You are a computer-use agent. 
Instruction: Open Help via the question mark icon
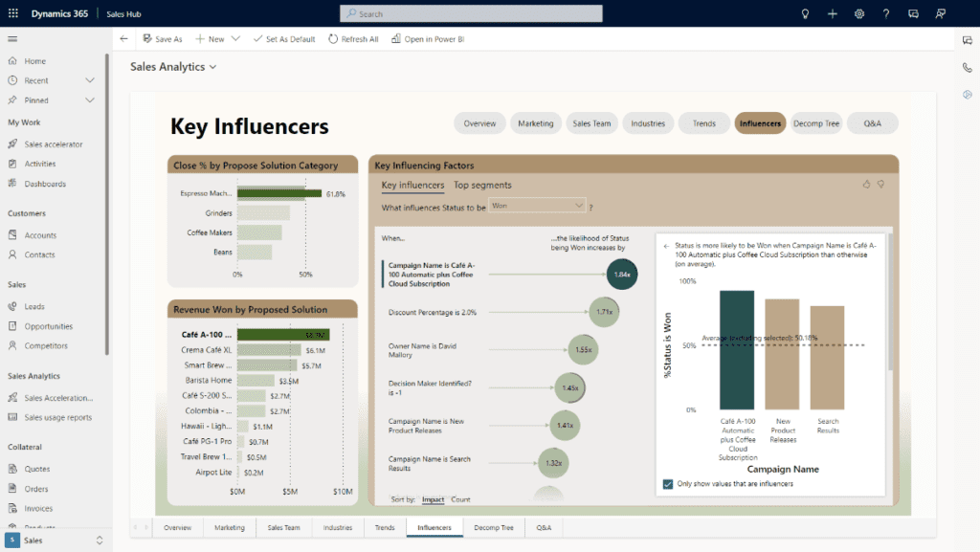point(885,13)
